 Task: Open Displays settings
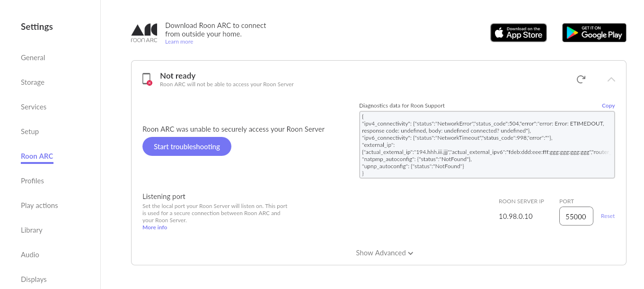[x=34, y=280]
